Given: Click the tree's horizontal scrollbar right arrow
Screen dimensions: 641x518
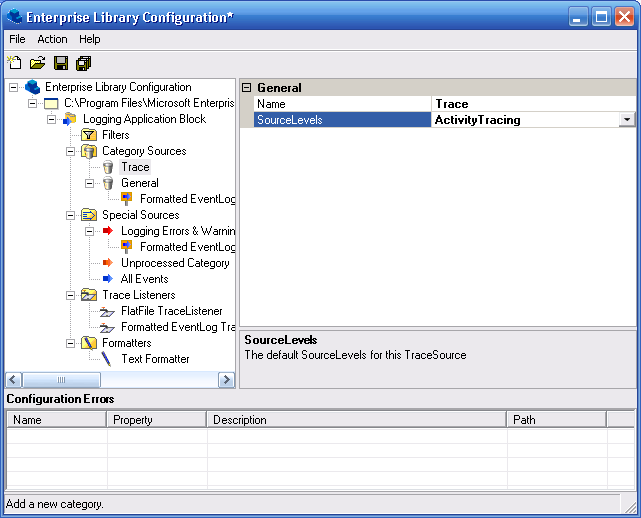Looking at the screenshot, I should pos(227,380).
